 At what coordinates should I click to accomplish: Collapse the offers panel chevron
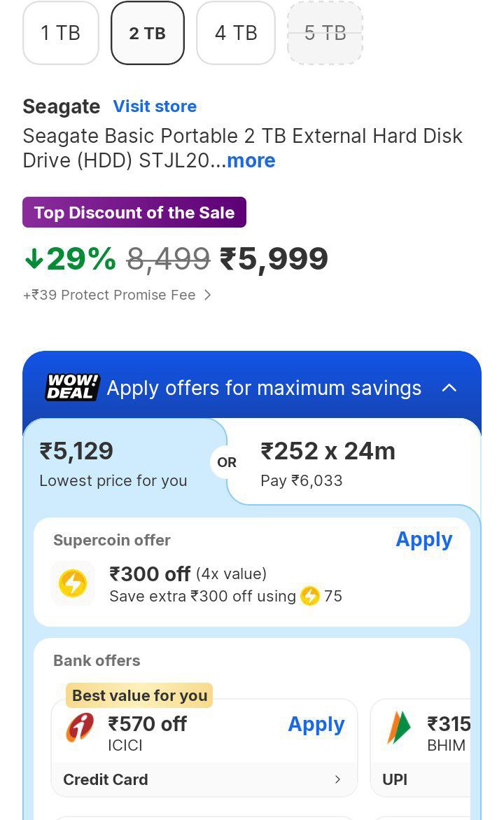[x=449, y=388]
